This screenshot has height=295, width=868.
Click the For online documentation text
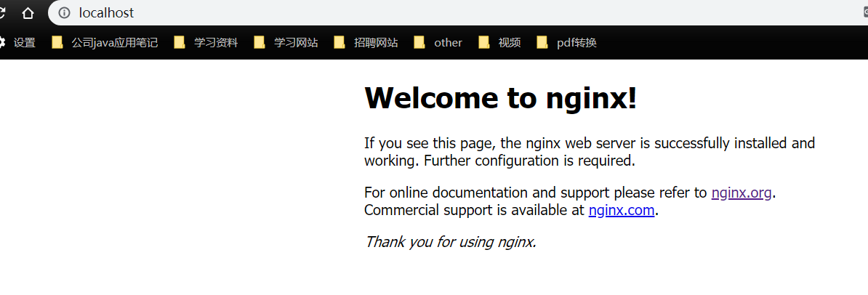pos(446,193)
